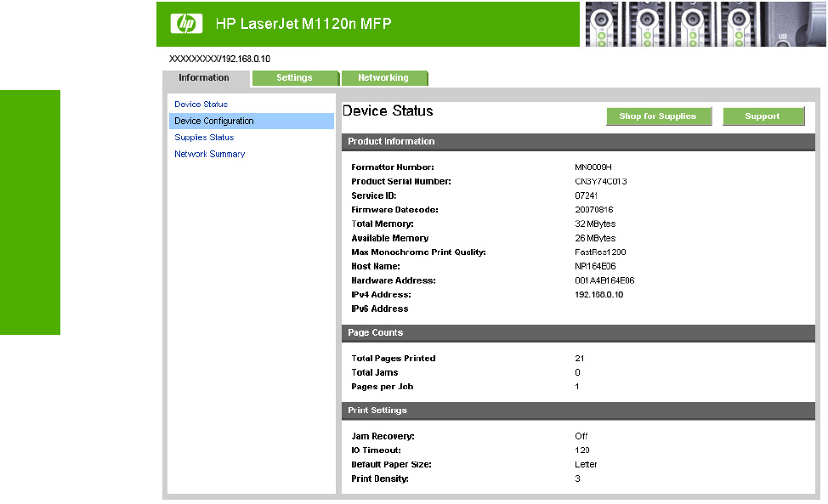Click the Product Information section header
Viewport: 828px width, 504px height.
(x=391, y=142)
